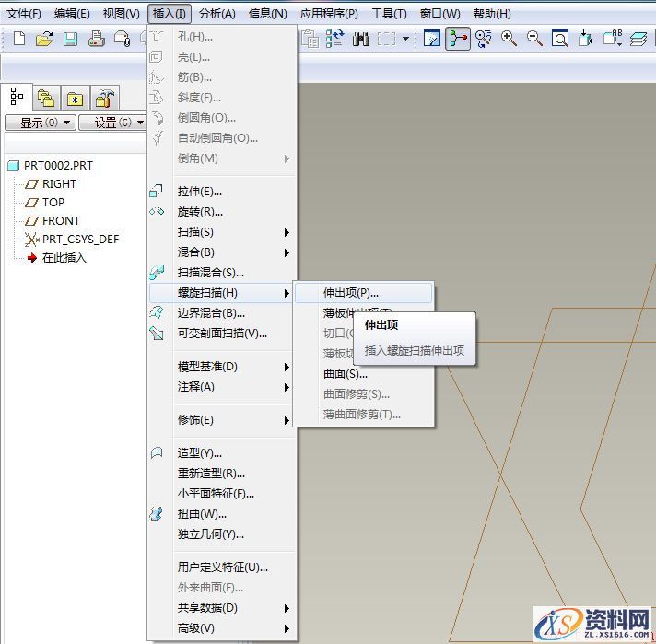
Task: Choose 小平面特征(F)... entry
Action: (x=222, y=494)
